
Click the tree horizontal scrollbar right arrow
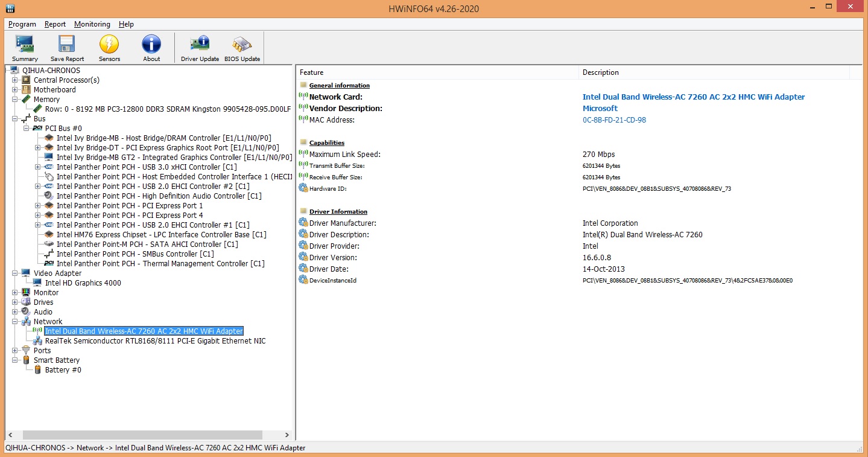[x=288, y=435]
